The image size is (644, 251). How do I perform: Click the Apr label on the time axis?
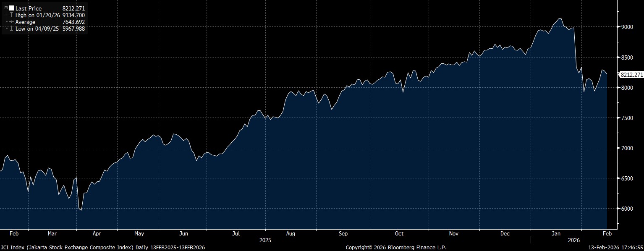(x=97, y=233)
